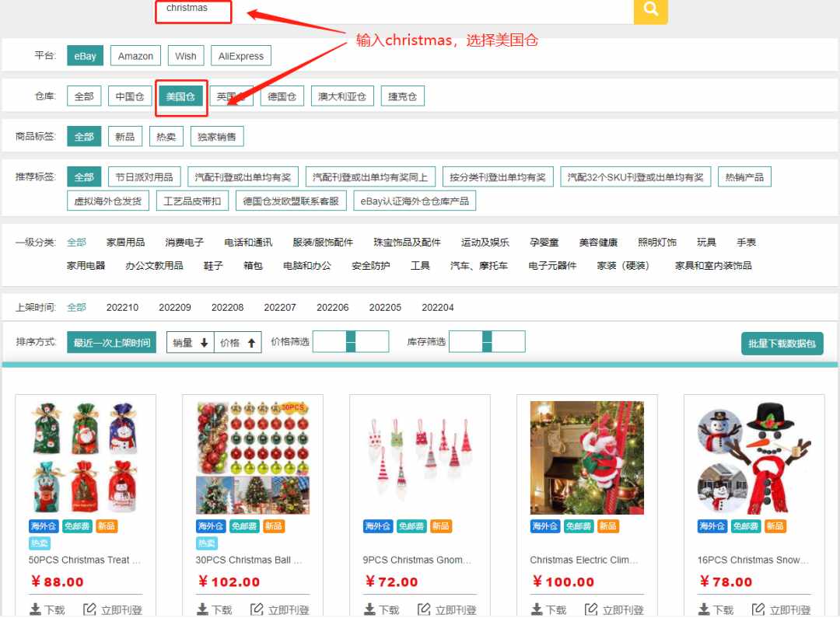The width and height of the screenshot is (840, 618).
Task: Select the 热销产品 recommended tag
Action: pos(744,176)
